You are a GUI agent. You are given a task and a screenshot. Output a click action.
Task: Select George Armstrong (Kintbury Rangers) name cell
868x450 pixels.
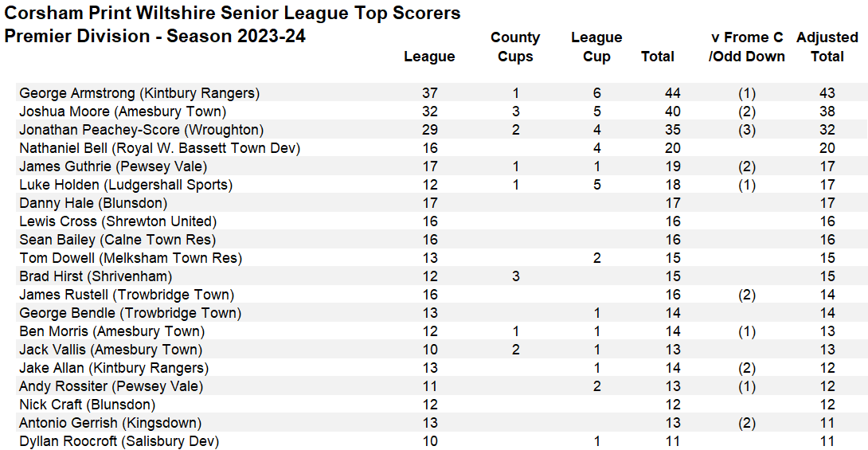click(x=139, y=93)
